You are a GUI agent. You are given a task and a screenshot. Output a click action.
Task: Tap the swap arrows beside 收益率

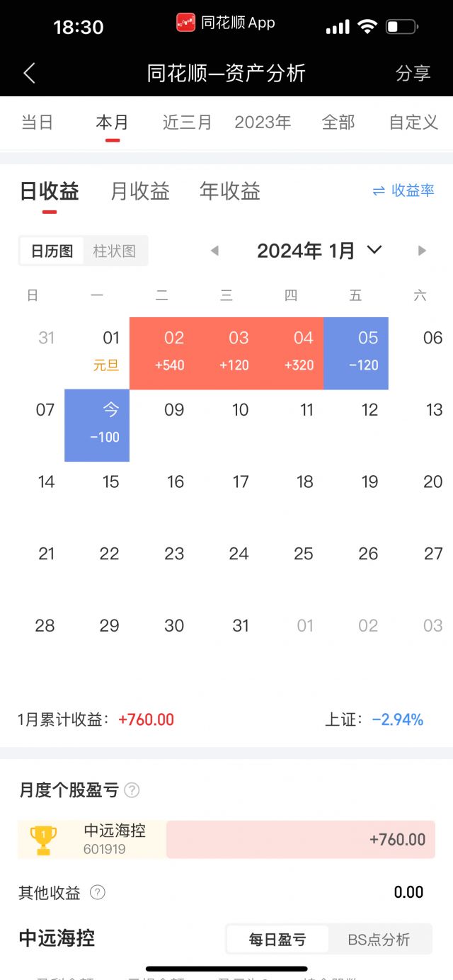380,190
